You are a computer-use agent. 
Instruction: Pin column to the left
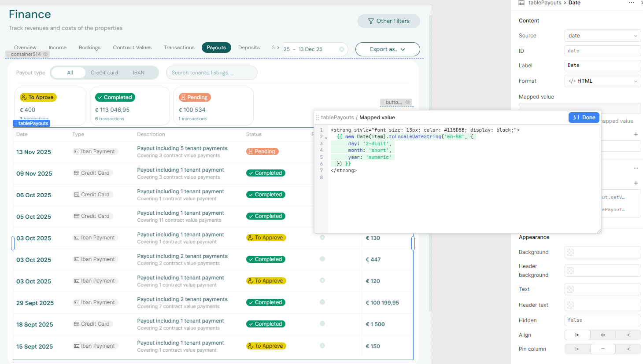click(x=577, y=349)
